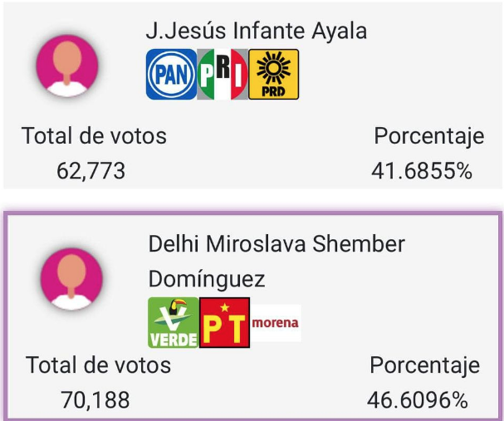
Task: Click the PRI party logo
Action: point(223,75)
